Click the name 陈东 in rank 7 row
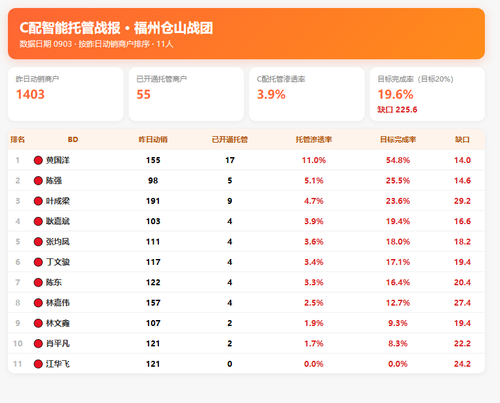This screenshot has height=403, width=500. pos(54,282)
